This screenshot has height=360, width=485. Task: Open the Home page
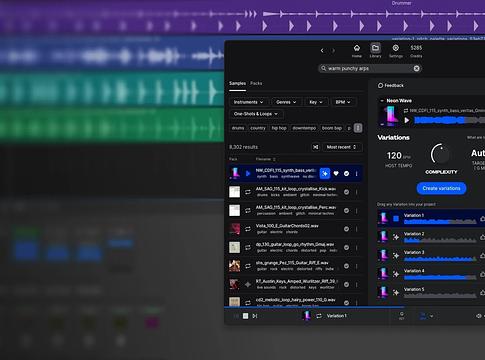(x=357, y=51)
